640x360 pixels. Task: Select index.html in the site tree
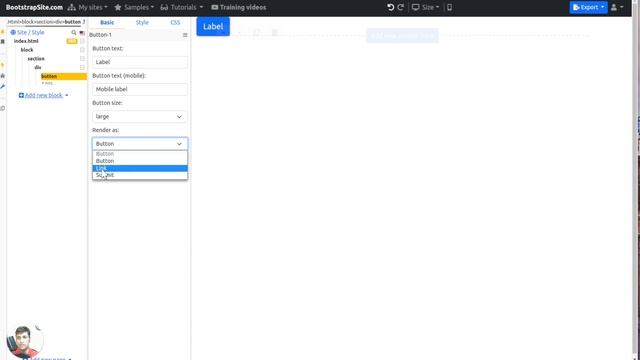(x=26, y=41)
